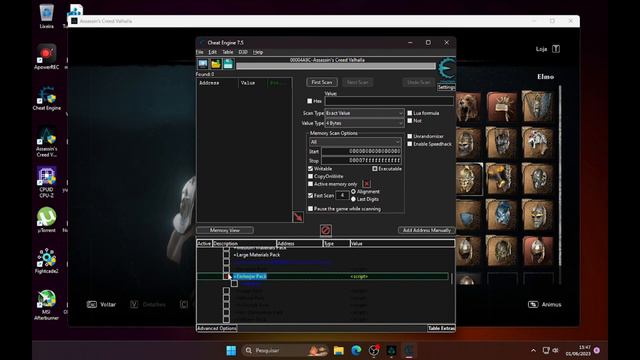Click the Cheat Engine taskbar icon
640x360 pixels.
point(409,351)
